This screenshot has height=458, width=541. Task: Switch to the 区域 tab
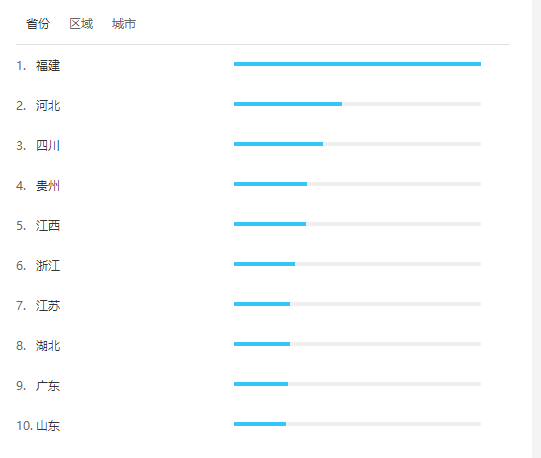click(81, 24)
